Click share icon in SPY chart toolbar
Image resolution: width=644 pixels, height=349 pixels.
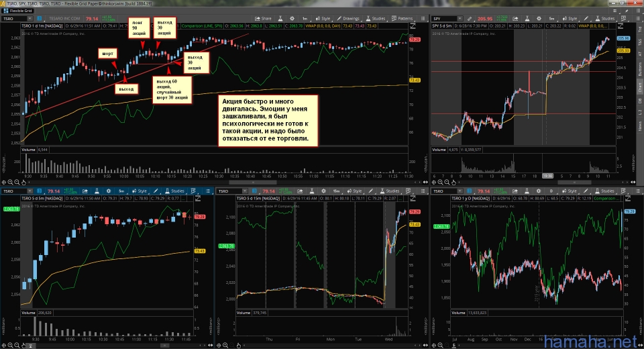coord(515,19)
